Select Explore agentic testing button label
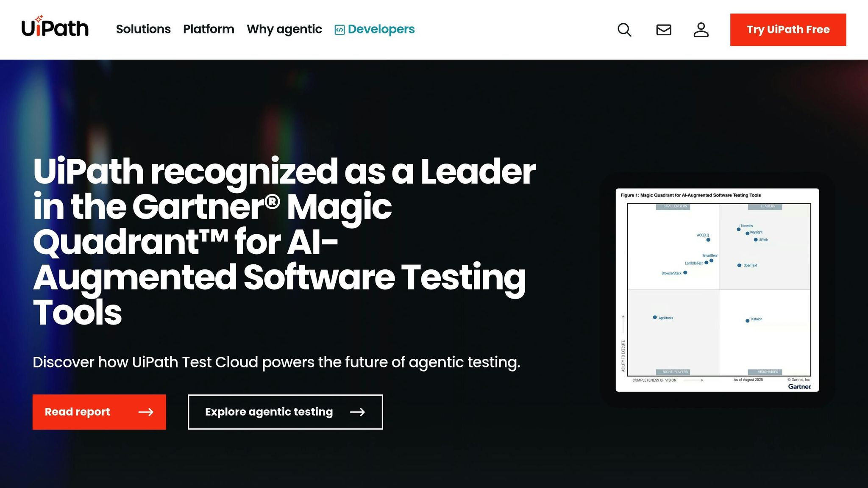This screenshot has width=868, height=488. coord(269,412)
